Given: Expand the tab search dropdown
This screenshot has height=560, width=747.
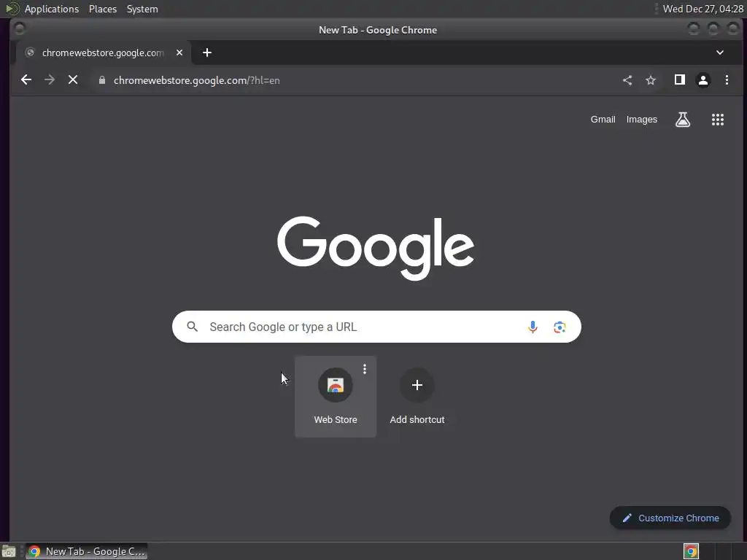Looking at the screenshot, I should click(720, 52).
